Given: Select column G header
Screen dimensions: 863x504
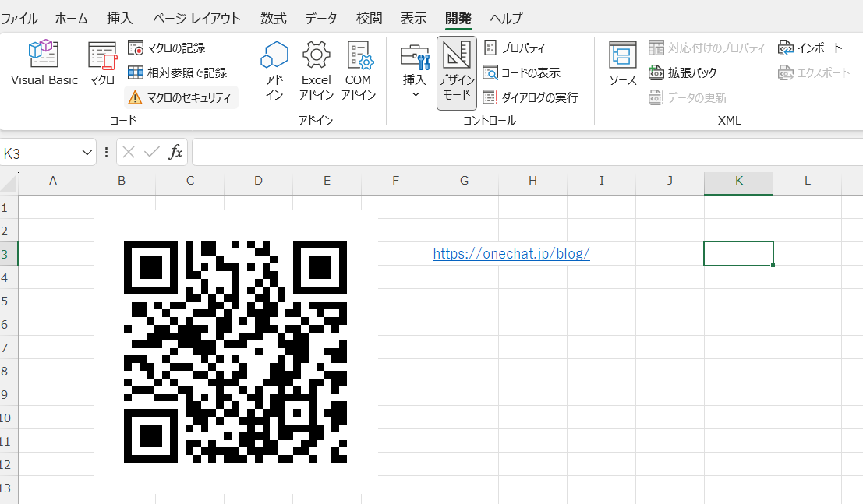Looking at the screenshot, I should [464, 181].
